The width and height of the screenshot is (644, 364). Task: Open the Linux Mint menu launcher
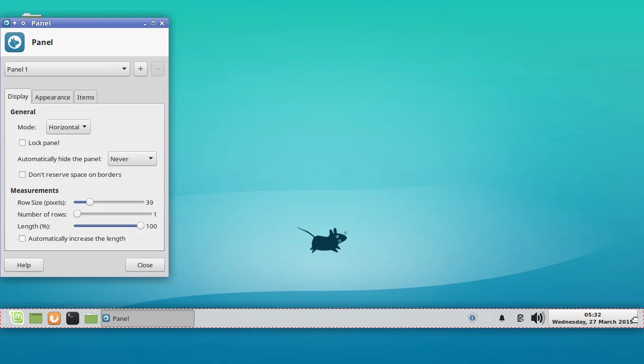[17, 318]
